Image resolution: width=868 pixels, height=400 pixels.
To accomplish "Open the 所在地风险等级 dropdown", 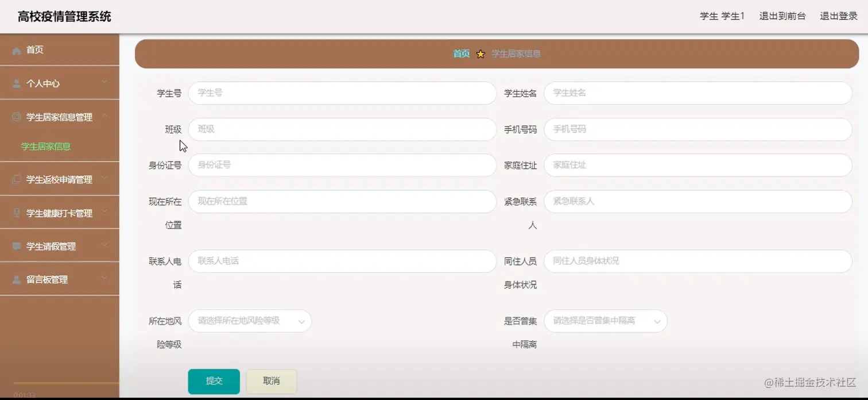I will (250, 321).
